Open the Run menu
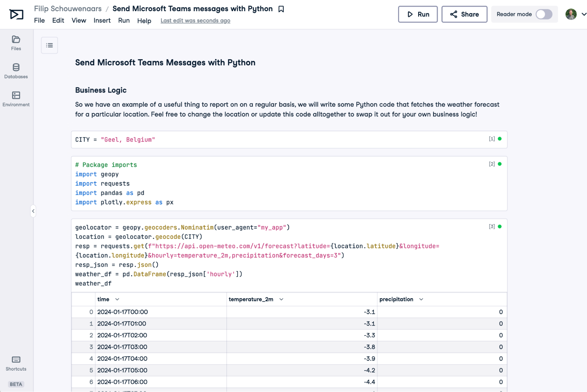The height and width of the screenshot is (392, 587). coord(124,21)
